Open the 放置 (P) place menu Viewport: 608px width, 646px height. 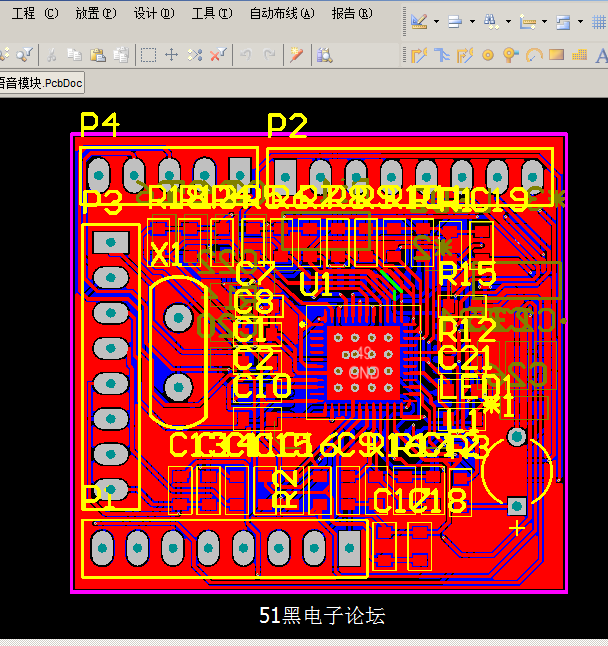96,14
